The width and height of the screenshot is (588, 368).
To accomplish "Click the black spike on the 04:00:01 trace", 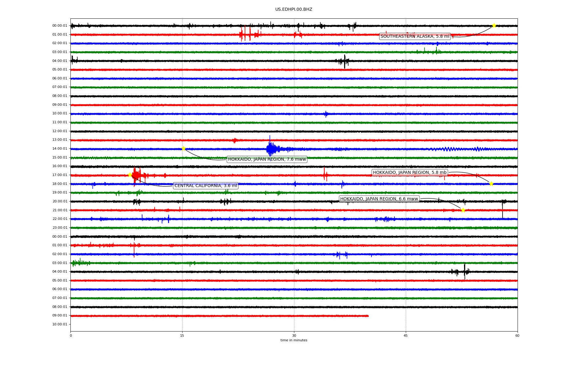I will coord(345,61).
